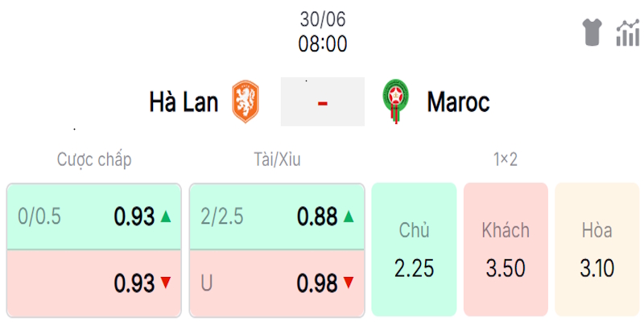The image size is (644, 322).
Task: Open the match statistics chart icon
Action: (628, 32)
